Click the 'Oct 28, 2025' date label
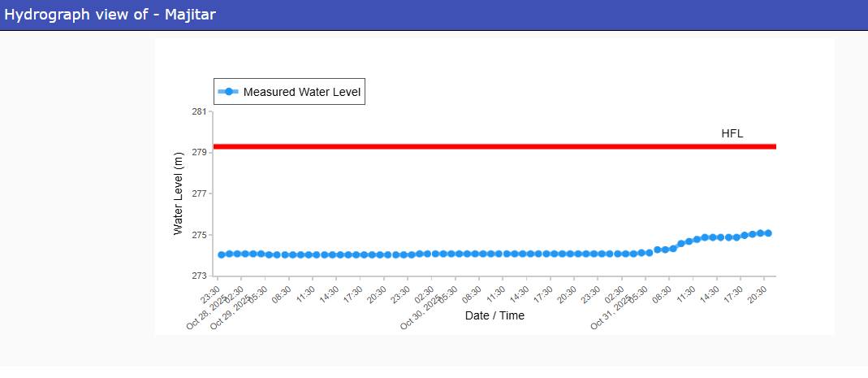The image size is (868, 378). coord(206,313)
